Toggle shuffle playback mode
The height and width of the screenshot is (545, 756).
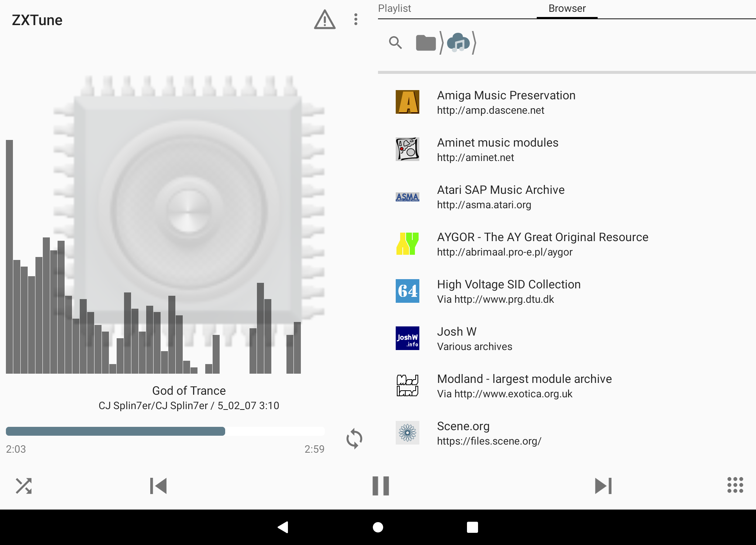[x=24, y=486]
